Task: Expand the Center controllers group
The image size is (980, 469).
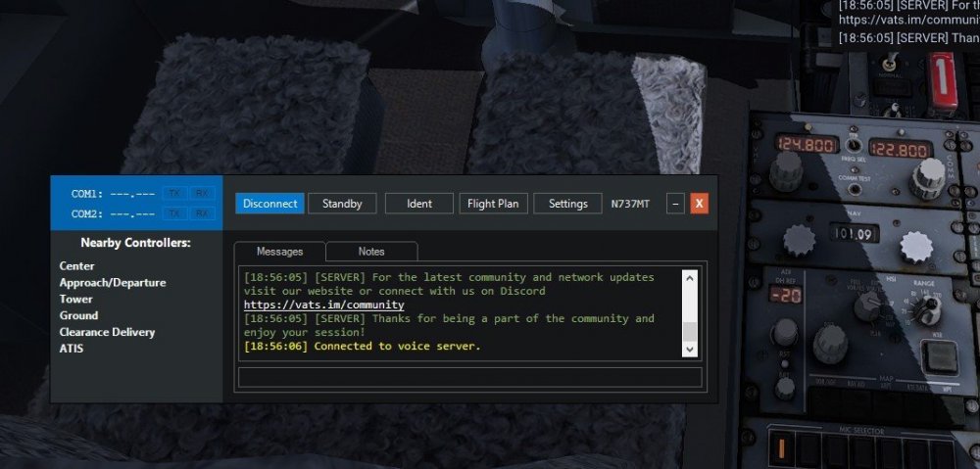Action: 76,266
